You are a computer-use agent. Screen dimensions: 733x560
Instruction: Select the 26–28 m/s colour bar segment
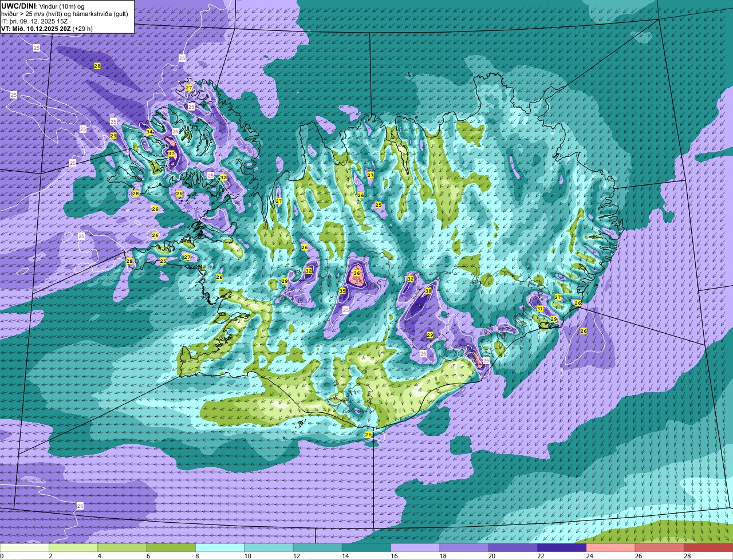(659, 548)
